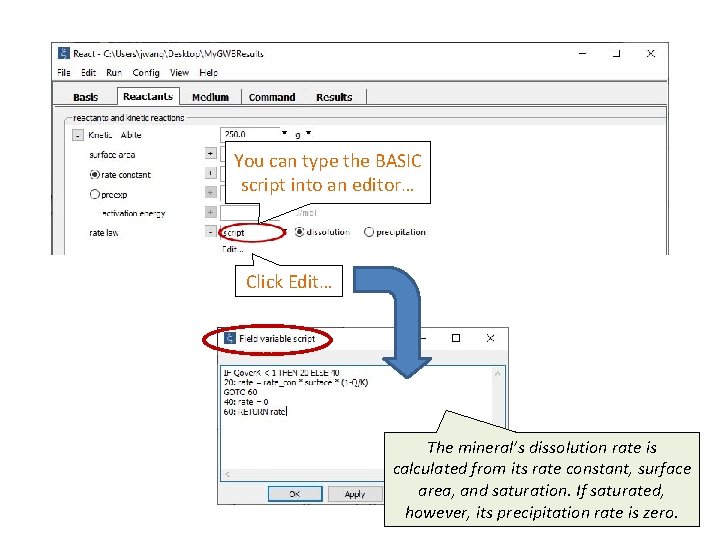Go to the Results tab
The image size is (720, 540).
[334, 97]
